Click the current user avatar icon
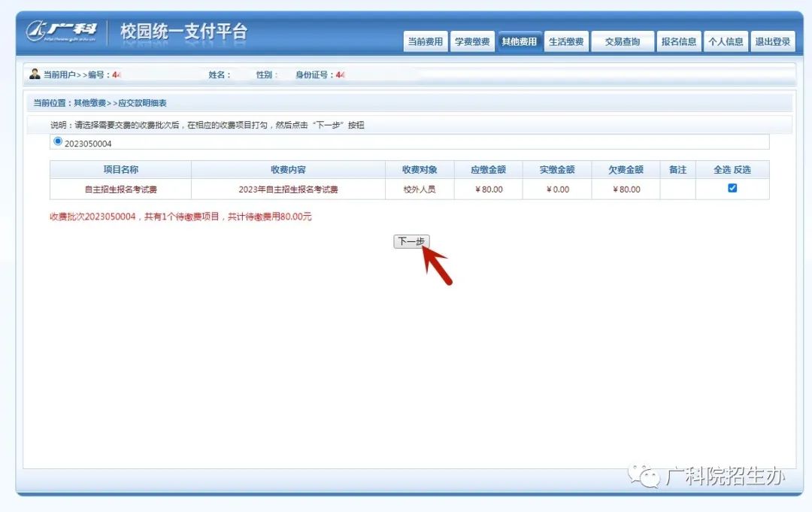Image resolution: width=812 pixels, height=512 pixels. tap(35, 74)
